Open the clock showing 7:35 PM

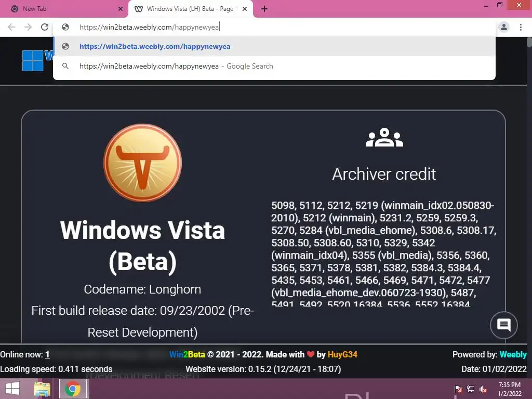pyautogui.click(x=510, y=389)
